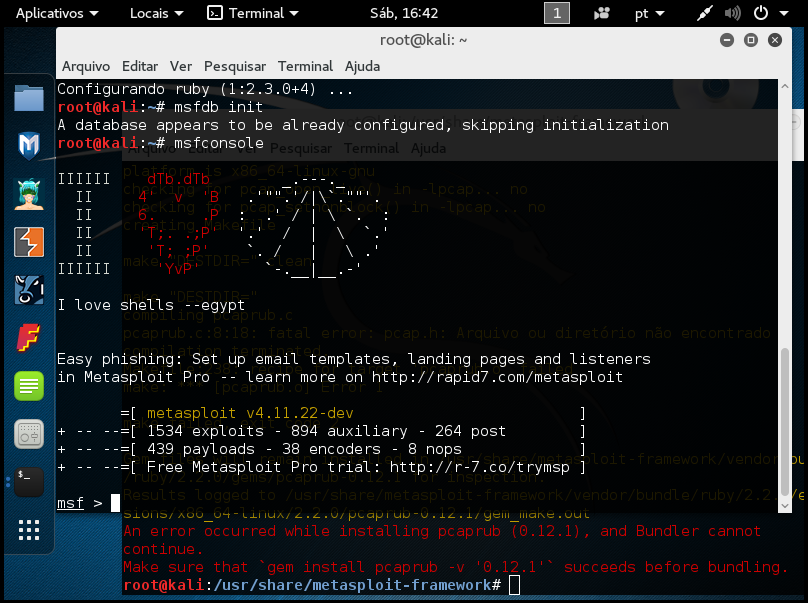The height and width of the screenshot is (603, 808).
Task: Open the Aplicativos menu
Action: click(57, 13)
